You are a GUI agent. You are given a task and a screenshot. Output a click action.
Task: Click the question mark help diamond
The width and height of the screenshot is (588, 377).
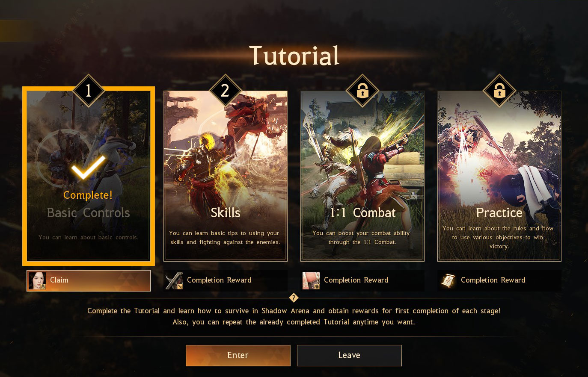[294, 298]
